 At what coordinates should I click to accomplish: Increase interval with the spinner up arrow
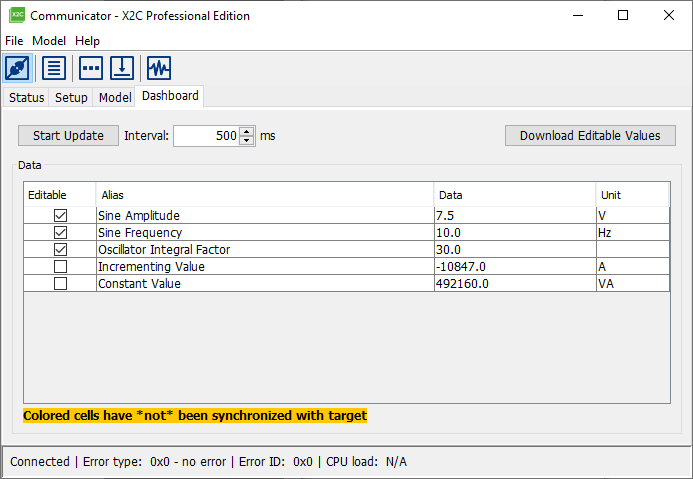(x=247, y=131)
